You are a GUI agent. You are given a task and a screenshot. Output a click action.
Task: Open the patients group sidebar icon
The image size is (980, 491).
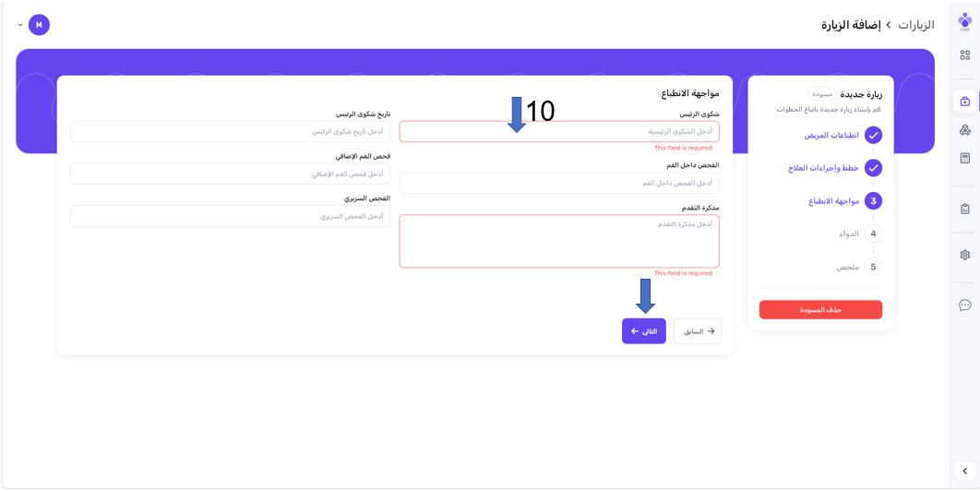(964, 130)
